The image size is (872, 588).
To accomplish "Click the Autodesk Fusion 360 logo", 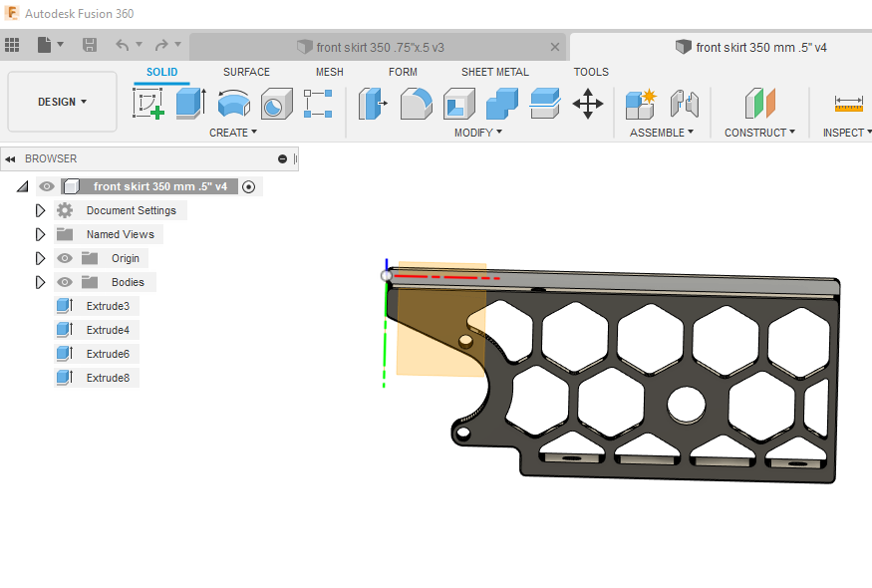I will pos(12,13).
